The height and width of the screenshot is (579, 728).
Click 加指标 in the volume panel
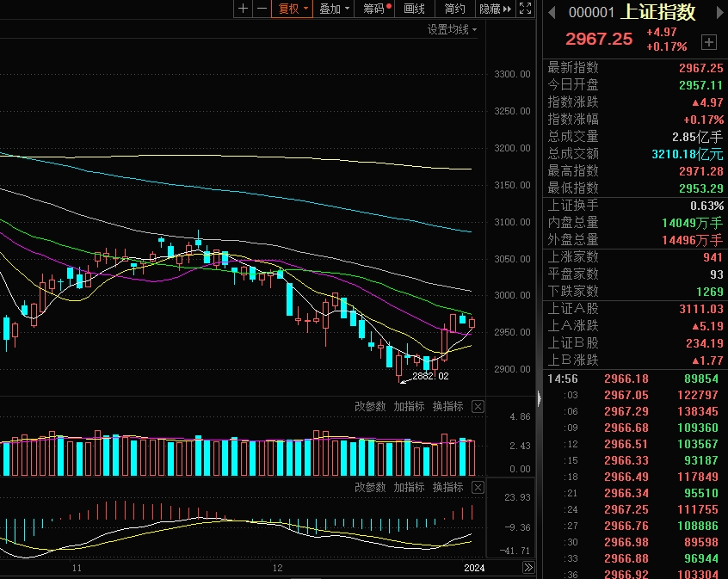tap(409, 407)
